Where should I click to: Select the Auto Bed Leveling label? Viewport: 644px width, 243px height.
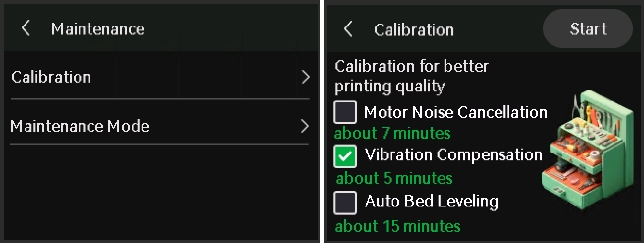point(432,202)
